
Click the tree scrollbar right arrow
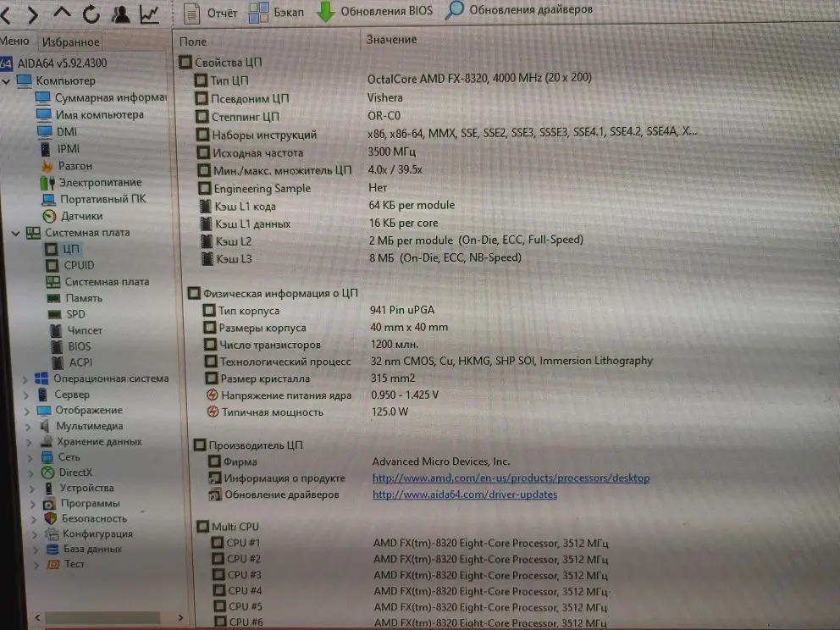pos(180,617)
